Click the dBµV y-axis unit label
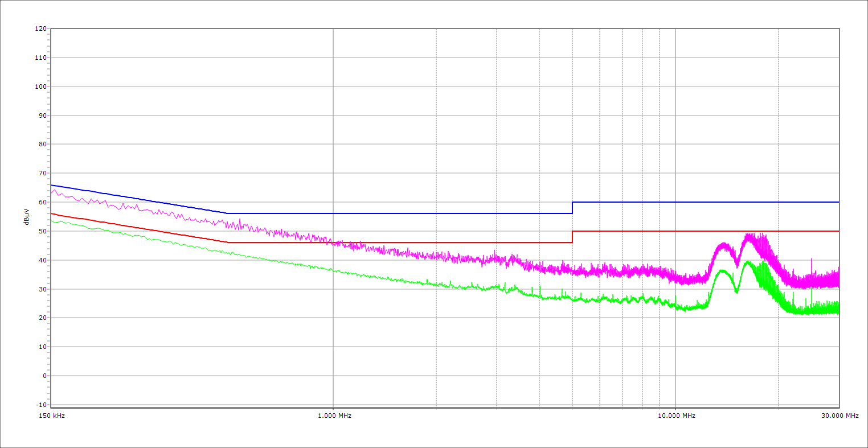The image size is (868, 448). pos(26,216)
